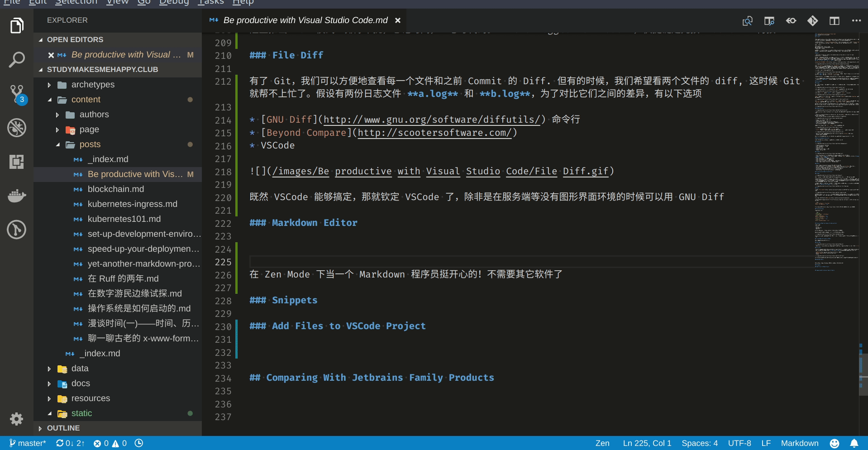Image resolution: width=868 pixels, height=450 pixels.
Task: Select language mode Markdown
Action: point(800,443)
